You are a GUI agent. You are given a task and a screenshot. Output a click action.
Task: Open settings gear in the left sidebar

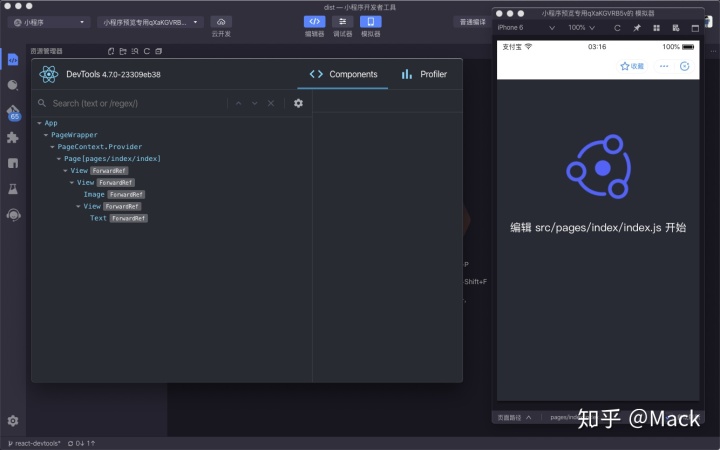(13, 421)
